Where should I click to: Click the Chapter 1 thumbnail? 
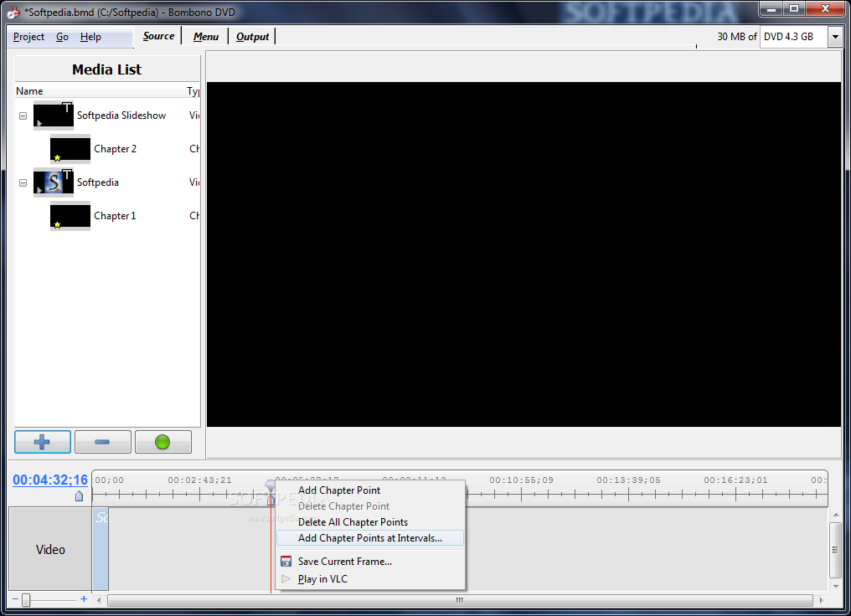point(70,217)
